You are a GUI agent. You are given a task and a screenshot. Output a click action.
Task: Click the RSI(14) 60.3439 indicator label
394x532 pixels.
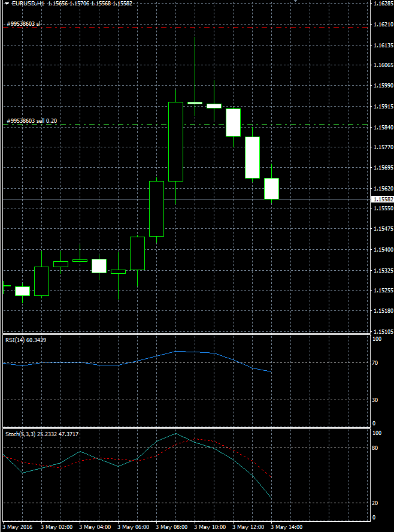pos(26,340)
